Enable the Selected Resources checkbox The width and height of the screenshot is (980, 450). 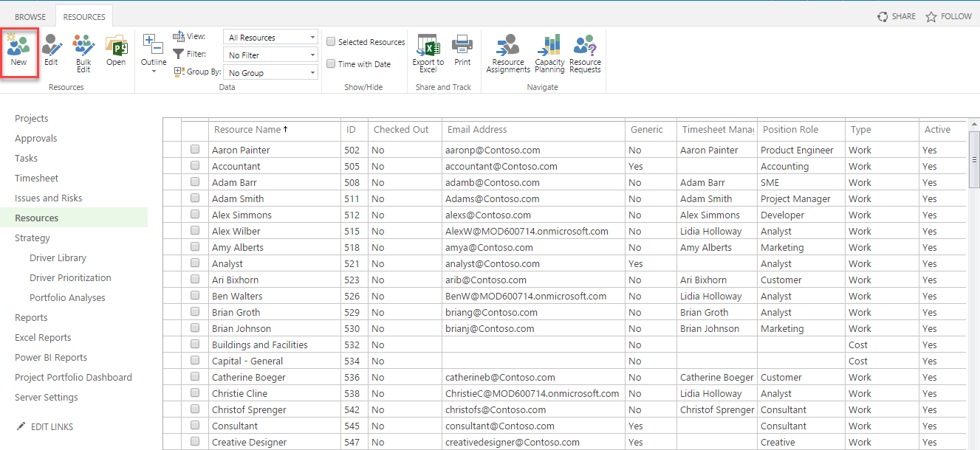point(332,42)
